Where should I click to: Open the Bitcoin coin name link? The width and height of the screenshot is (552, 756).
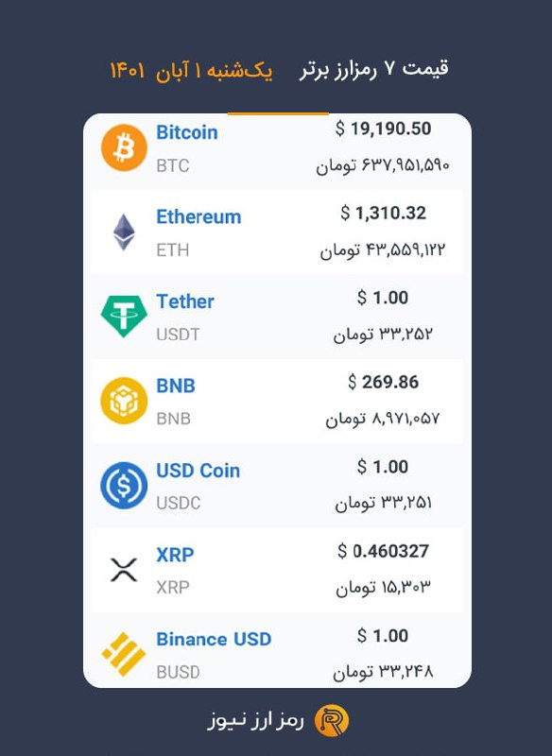click(x=187, y=132)
